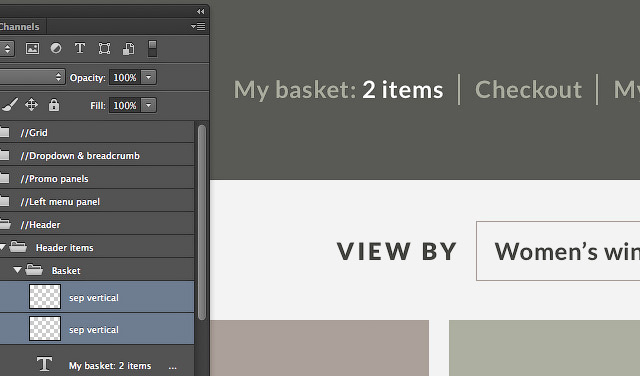The height and width of the screenshot is (376, 640).
Task: Filter layers by smart object icon
Action: coord(129,49)
